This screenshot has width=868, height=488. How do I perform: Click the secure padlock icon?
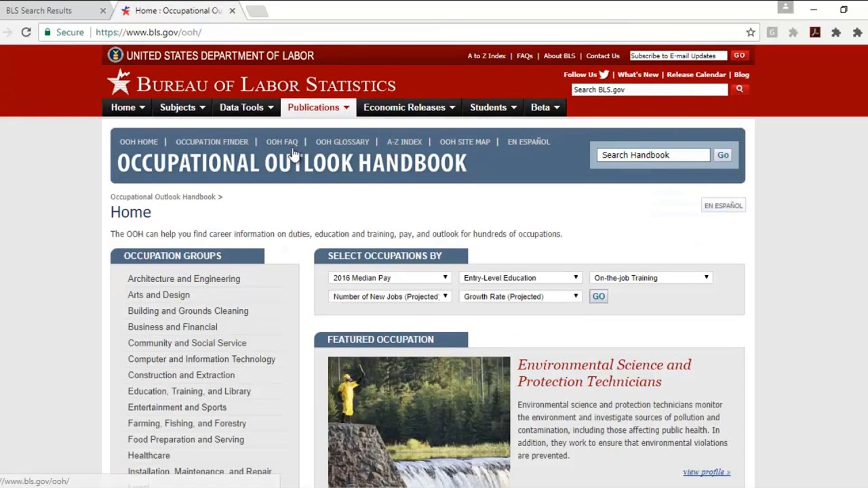pyautogui.click(x=47, y=32)
